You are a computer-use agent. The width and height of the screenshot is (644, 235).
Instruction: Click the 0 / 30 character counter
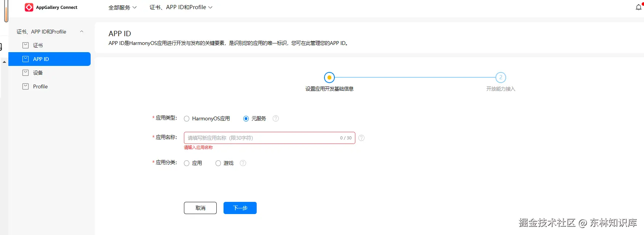[x=346, y=138]
